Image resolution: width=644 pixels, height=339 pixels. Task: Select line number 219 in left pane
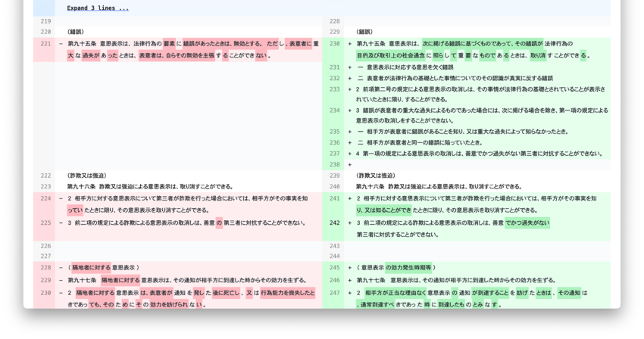pos(45,21)
